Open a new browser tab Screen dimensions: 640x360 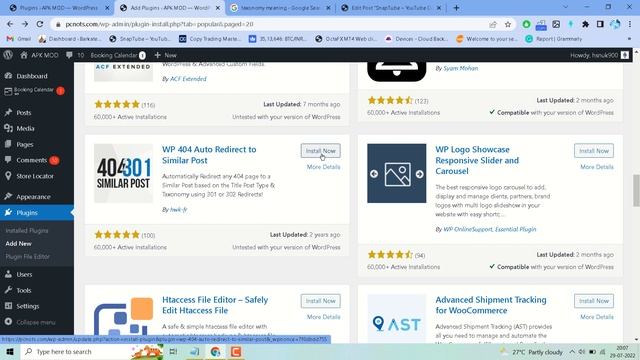(456, 8)
